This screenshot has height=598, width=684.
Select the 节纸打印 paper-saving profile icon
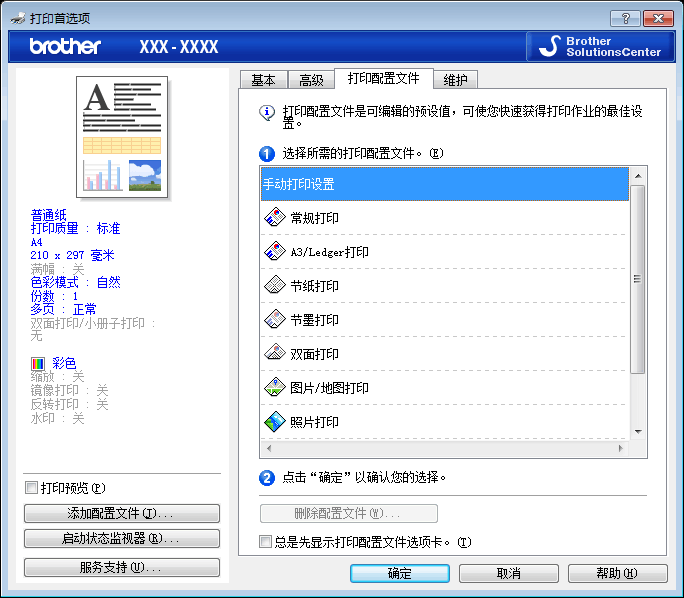click(275, 286)
